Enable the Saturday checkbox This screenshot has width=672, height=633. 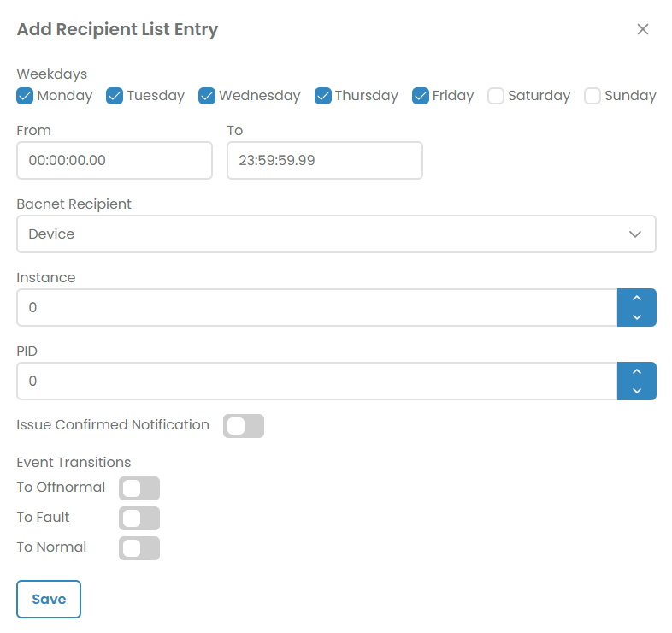click(496, 96)
